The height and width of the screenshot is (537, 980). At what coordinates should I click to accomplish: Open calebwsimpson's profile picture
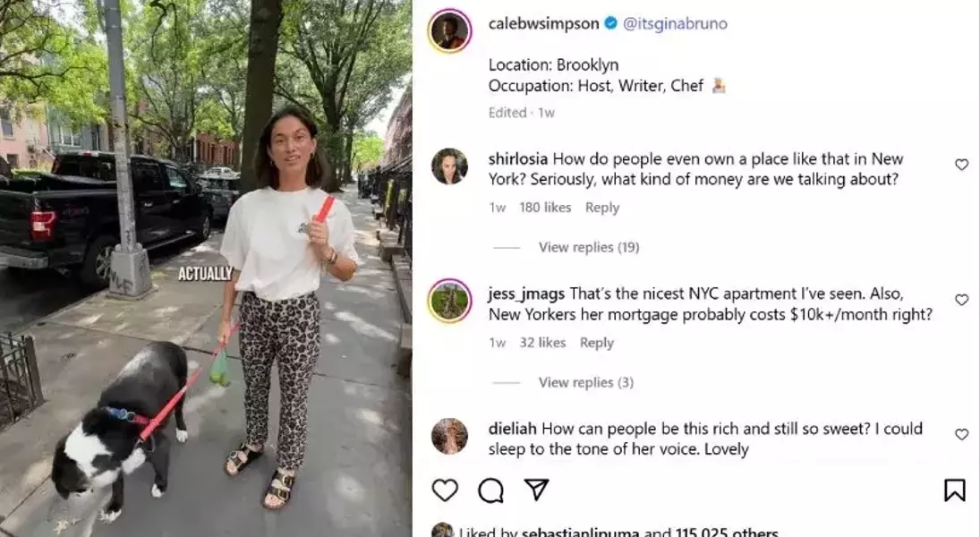click(449, 30)
